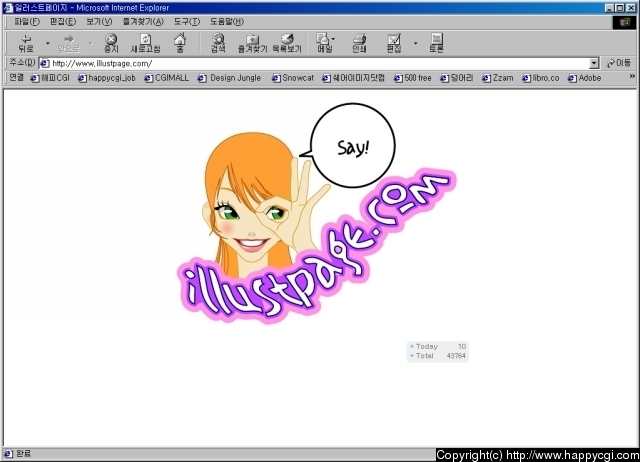Open the 500 free link shortcut
The image size is (640, 462).
click(413, 78)
